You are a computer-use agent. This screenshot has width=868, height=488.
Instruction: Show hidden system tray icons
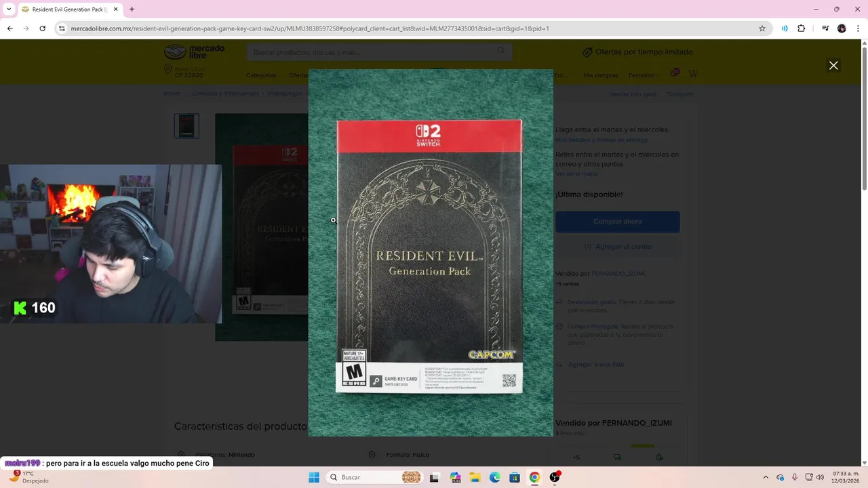(766, 477)
